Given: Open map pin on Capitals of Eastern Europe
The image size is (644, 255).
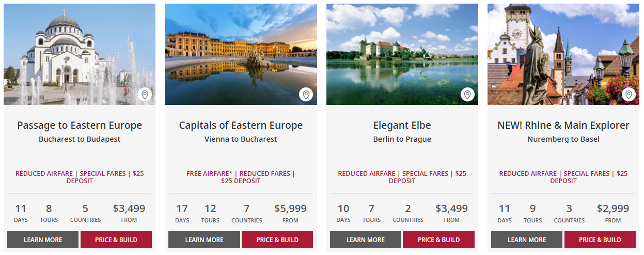Looking at the screenshot, I should pyautogui.click(x=306, y=95).
